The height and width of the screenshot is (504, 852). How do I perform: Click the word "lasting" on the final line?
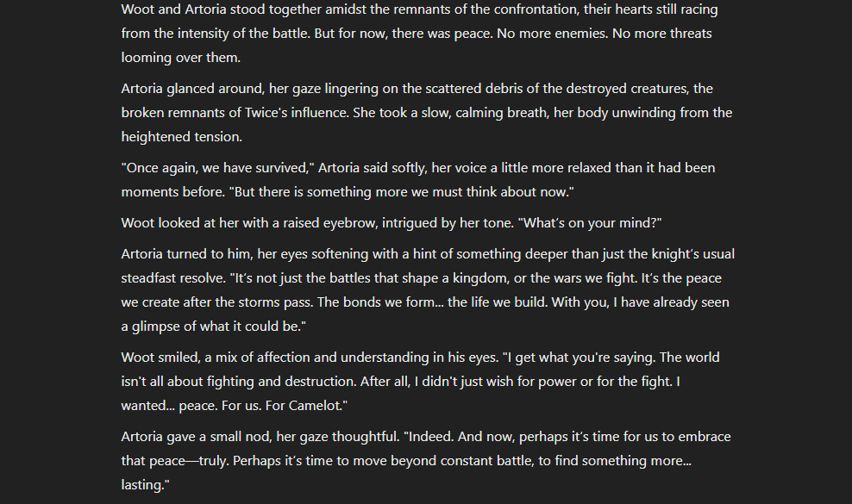(x=141, y=485)
